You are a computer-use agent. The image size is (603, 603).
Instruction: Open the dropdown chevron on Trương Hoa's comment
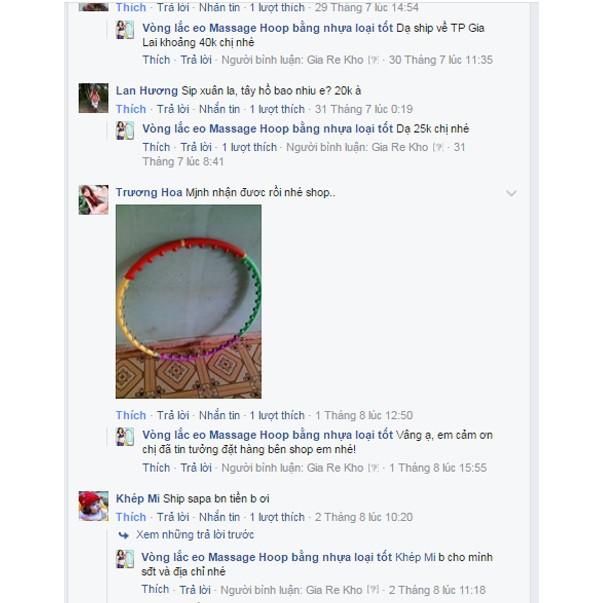point(511,193)
